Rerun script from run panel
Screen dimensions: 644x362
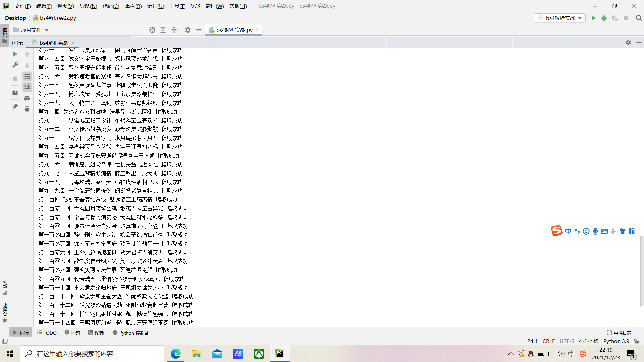[15, 54]
